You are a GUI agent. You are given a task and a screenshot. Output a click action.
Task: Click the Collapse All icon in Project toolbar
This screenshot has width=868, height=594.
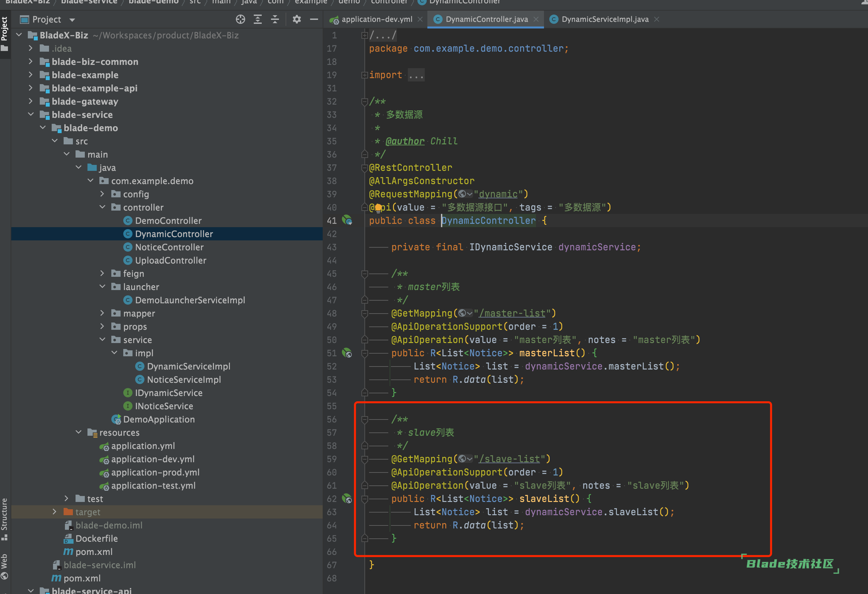[x=275, y=20]
